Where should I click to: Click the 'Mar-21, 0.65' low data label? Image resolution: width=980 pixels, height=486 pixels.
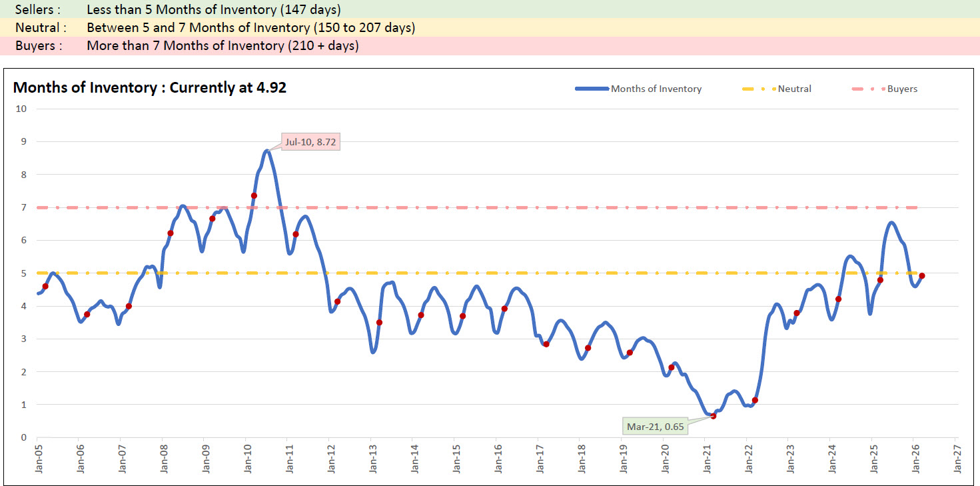point(656,426)
